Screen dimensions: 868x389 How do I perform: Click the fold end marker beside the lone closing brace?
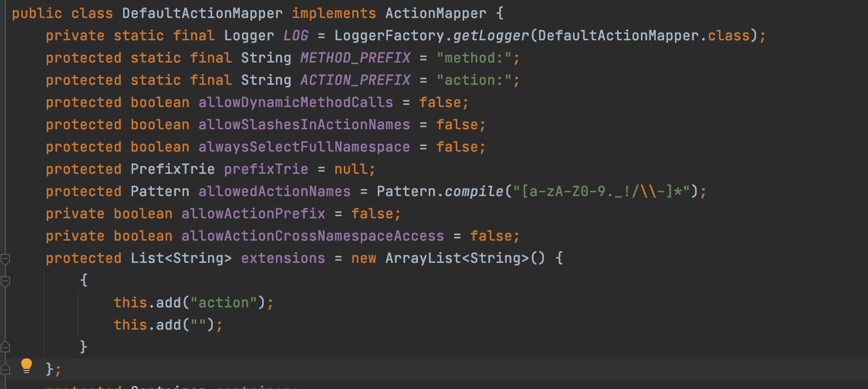pyautogui.click(x=5, y=347)
